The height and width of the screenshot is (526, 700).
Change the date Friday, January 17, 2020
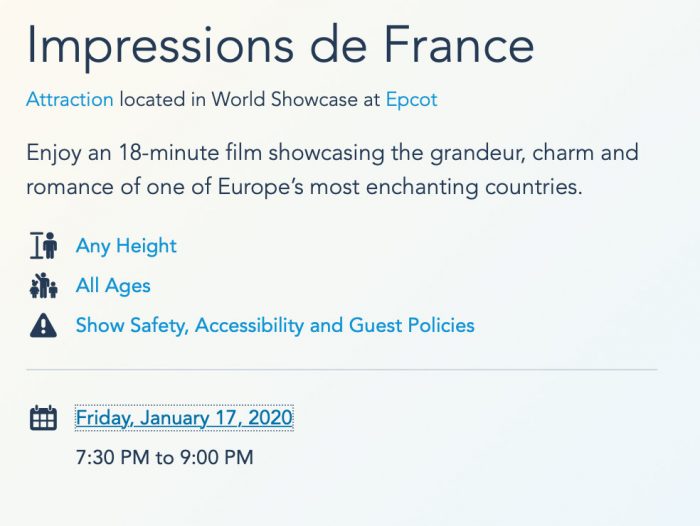tap(184, 418)
